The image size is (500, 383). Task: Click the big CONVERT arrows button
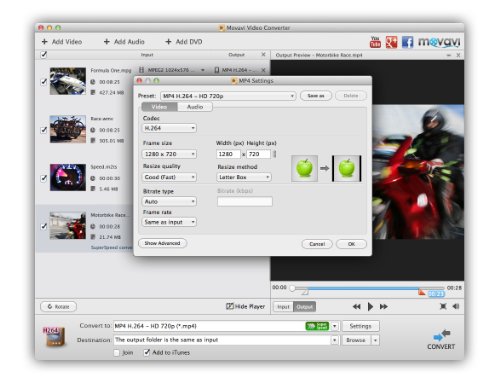click(441, 339)
